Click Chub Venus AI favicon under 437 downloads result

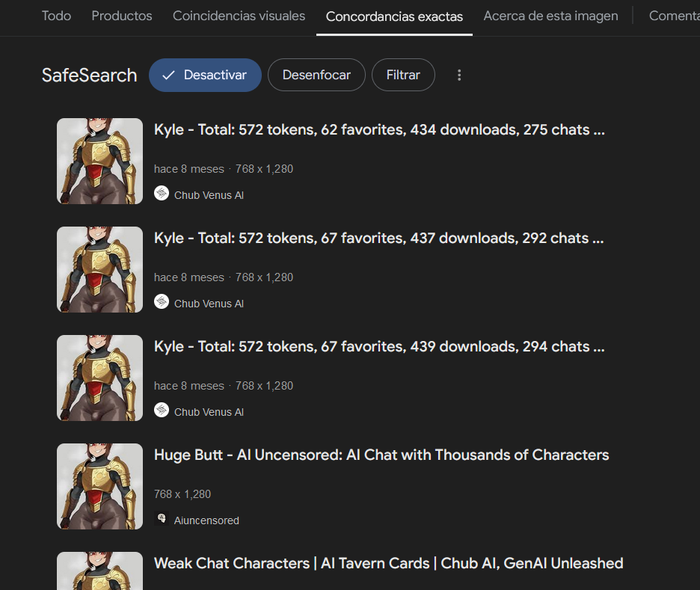162,301
